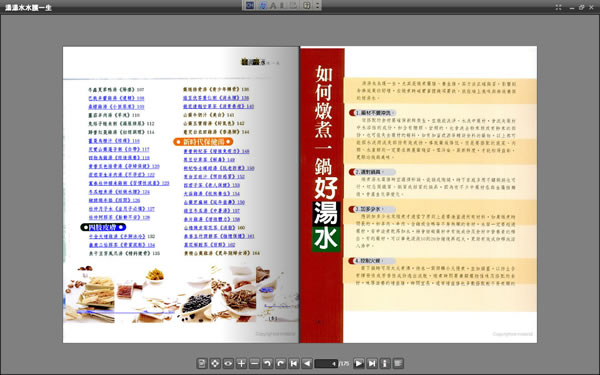Click the colorful input method icon in the top toolbar
Screen dimensions: 600x375
pyautogui.click(x=262, y=5)
